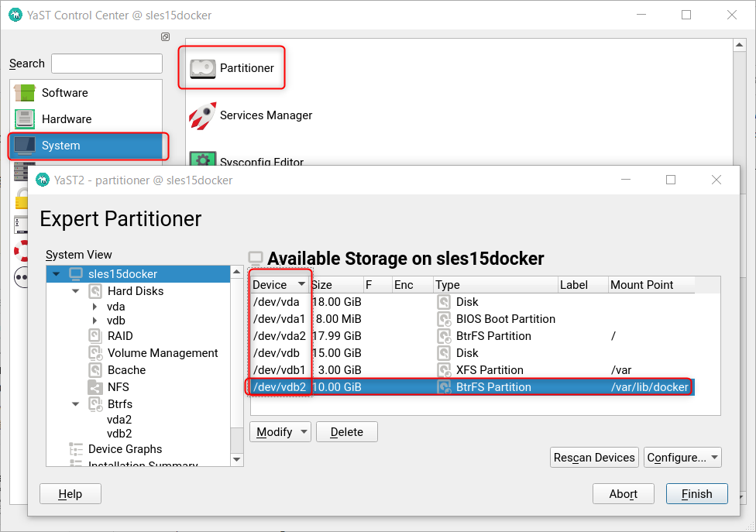Click the Hardware card icon
The width and height of the screenshot is (756, 532).
tap(25, 119)
